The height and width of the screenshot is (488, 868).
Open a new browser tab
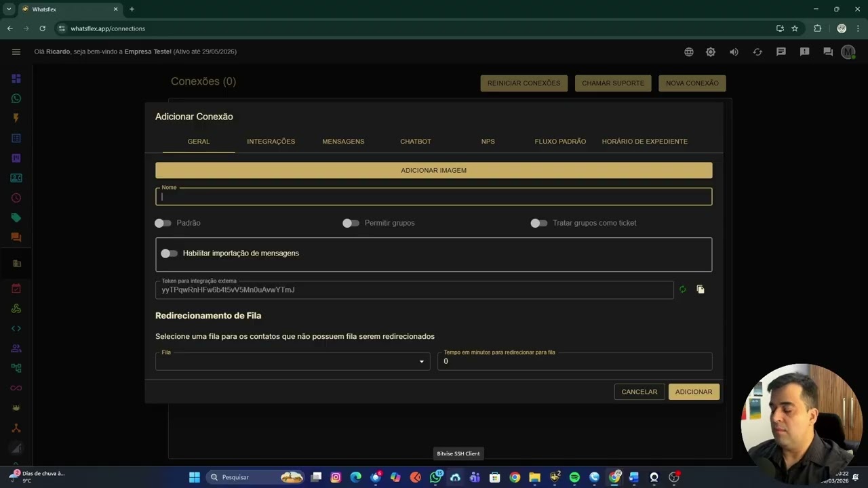point(132,9)
